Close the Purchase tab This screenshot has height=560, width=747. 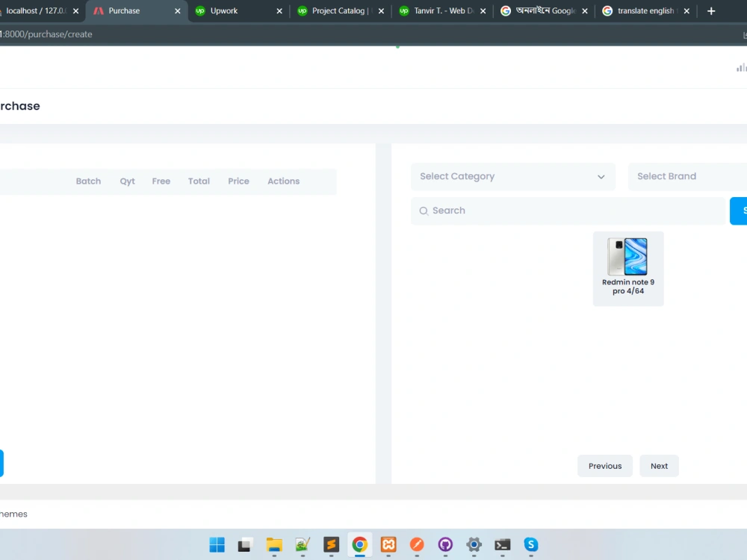(x=177, y=11)
